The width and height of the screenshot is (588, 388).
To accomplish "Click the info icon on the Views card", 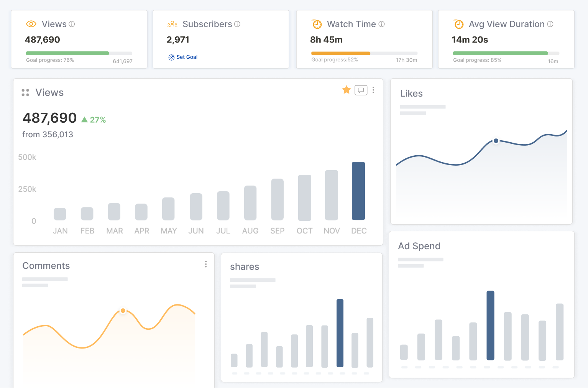I will pos(72,24).
